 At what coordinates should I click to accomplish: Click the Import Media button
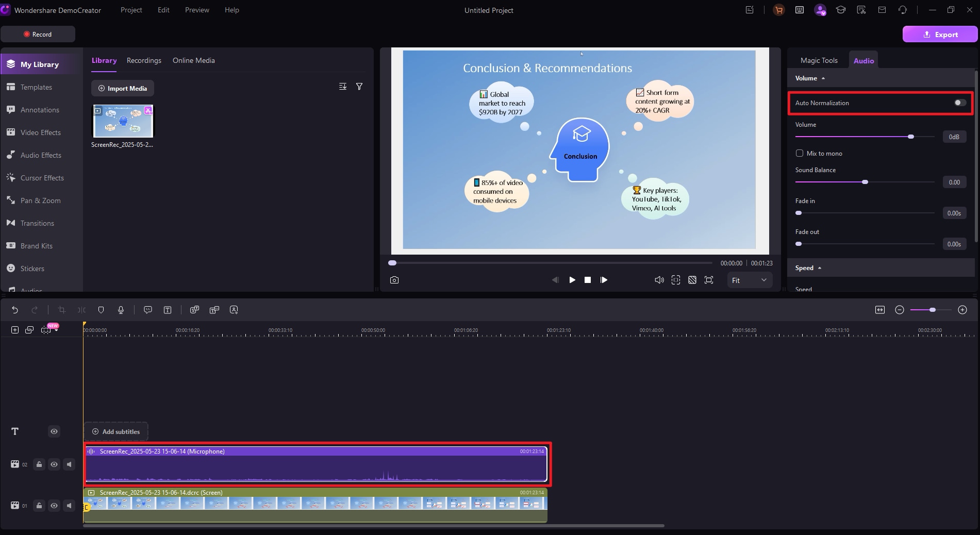123,88
